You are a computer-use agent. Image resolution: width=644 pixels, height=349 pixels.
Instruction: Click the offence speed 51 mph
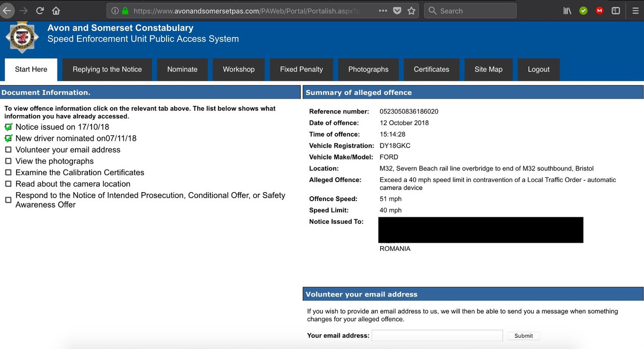[391, 199]
